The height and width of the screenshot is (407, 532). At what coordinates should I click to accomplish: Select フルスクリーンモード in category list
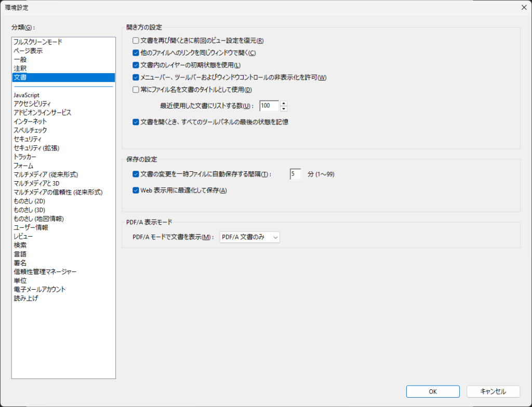(x=38, y=42)
